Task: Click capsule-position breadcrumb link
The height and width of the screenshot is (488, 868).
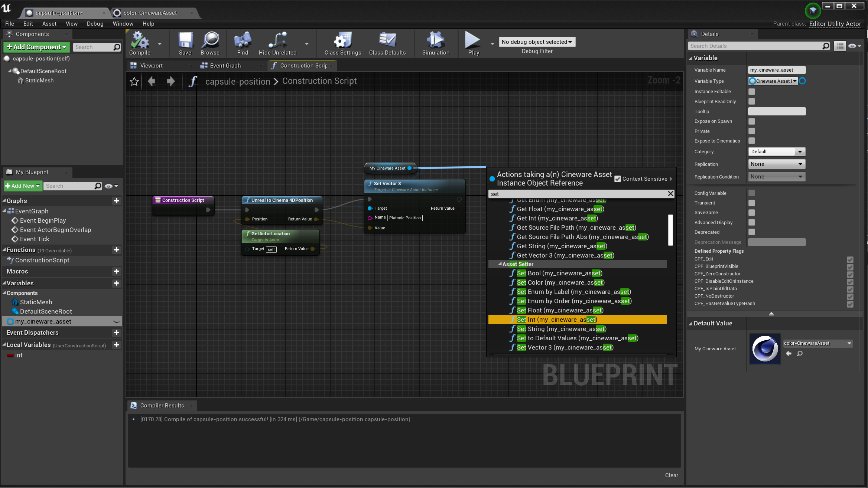Action: (238, 81)
